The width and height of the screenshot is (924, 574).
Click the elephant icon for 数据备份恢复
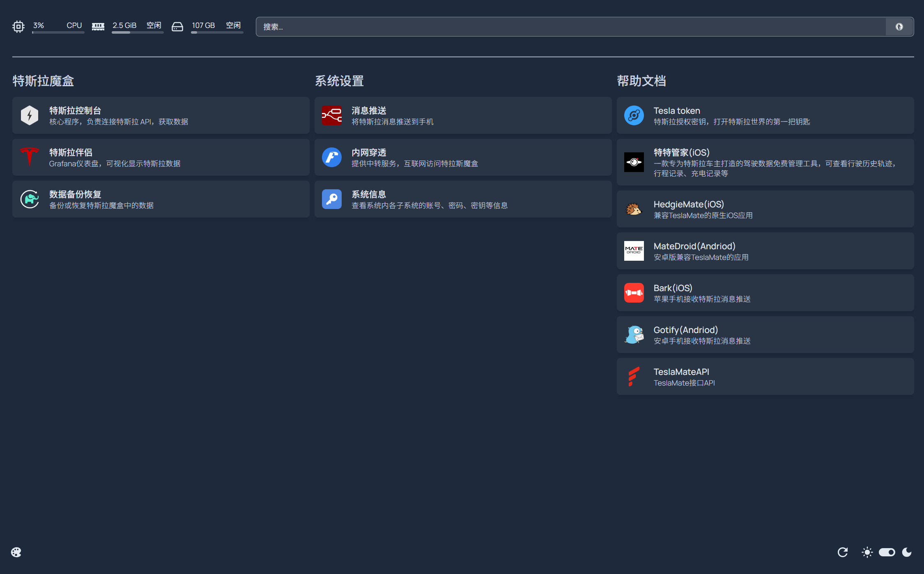click(30, 199)
